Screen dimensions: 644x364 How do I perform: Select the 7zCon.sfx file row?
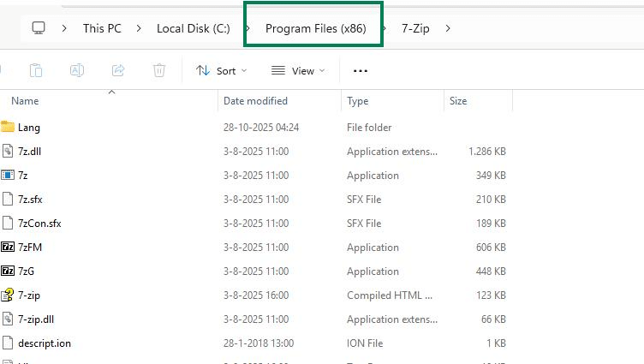pos(40,224)
